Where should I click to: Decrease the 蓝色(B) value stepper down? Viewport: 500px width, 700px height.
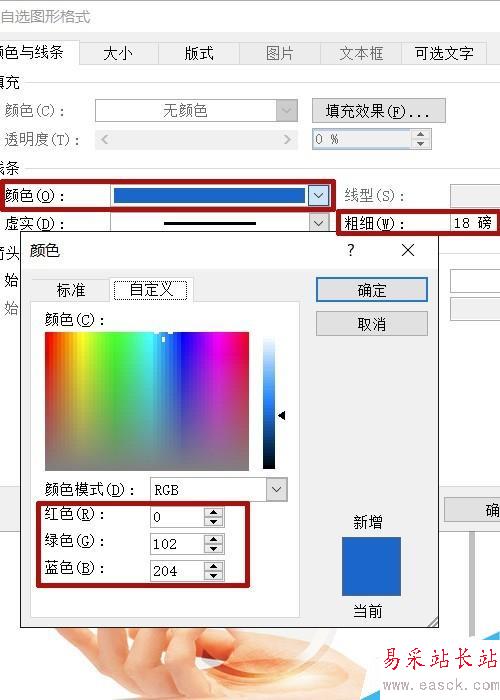(x=214, y=575)
